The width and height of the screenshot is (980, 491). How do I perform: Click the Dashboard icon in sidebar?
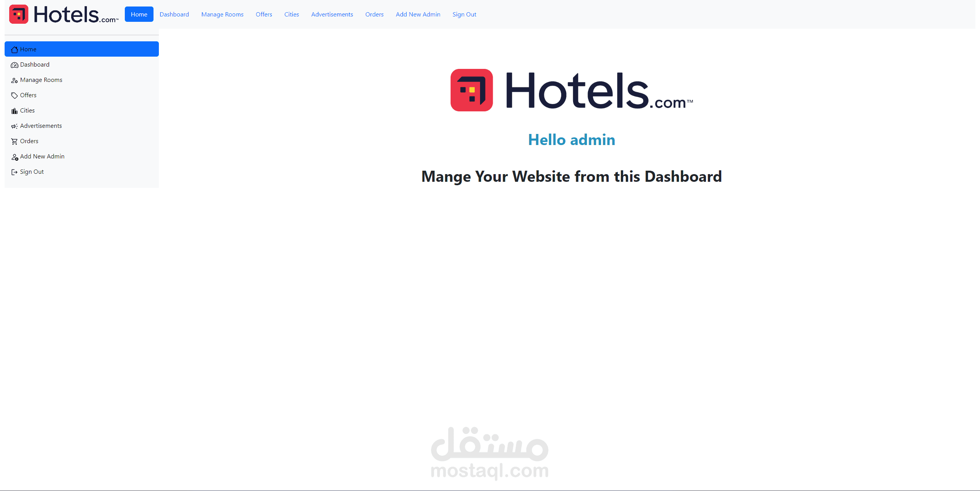tap(15, 65)
